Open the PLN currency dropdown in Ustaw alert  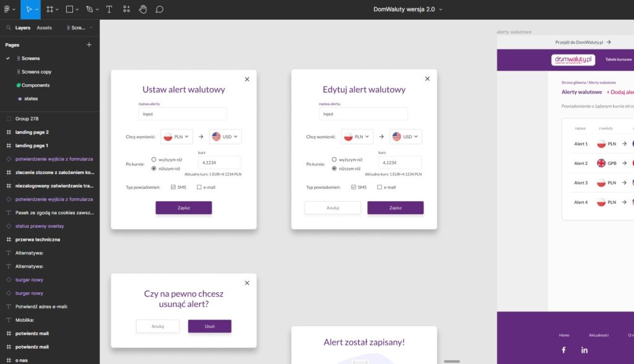(176, 137)
